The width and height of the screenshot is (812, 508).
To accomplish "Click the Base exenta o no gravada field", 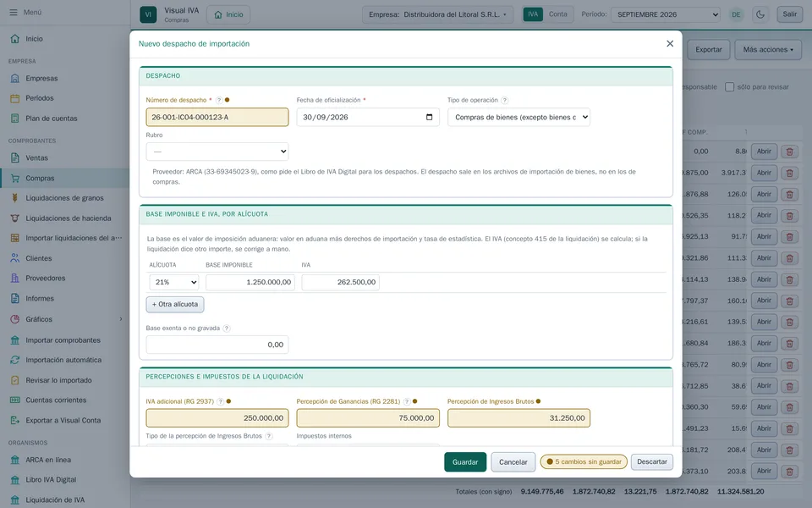I will tap(217, 345).
